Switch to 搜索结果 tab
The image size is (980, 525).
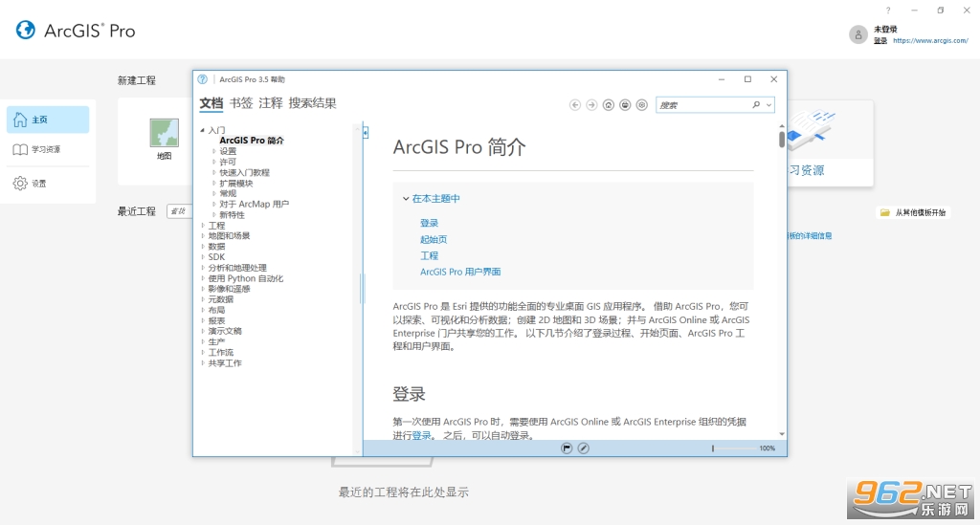tap(313, 103)
